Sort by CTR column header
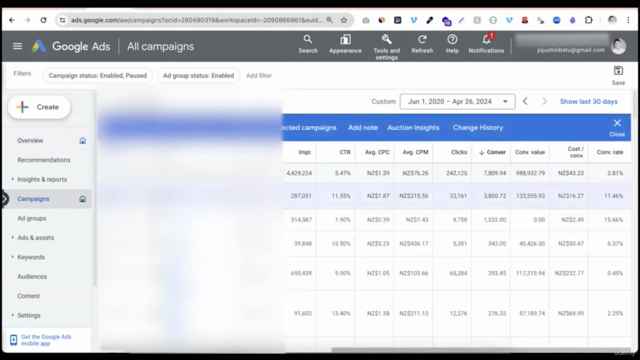 coord(345,152)
